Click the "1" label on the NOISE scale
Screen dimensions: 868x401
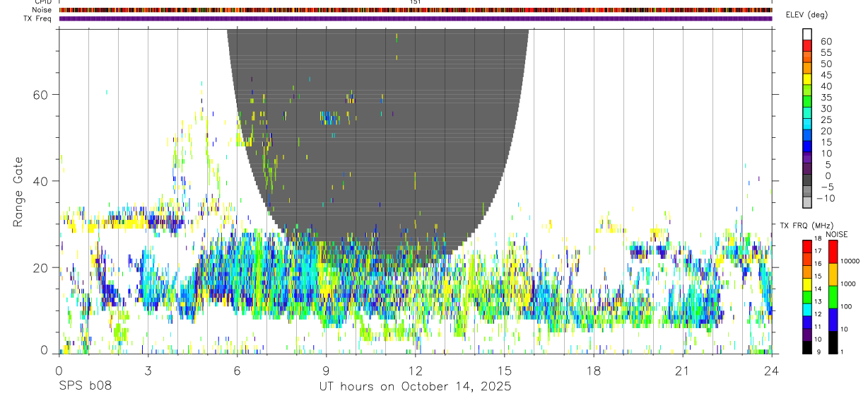click(843, 351)
